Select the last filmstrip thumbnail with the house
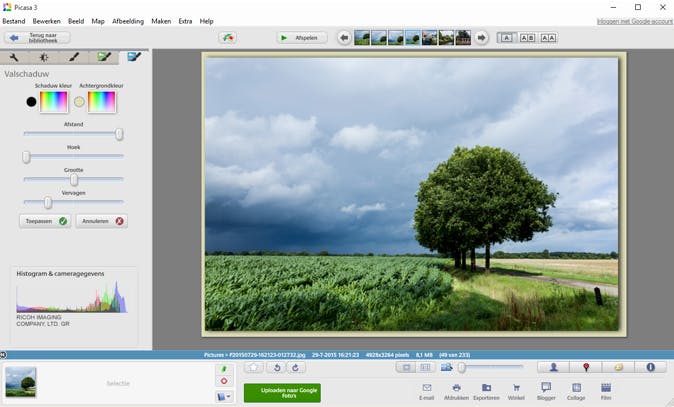 point(463,38)
